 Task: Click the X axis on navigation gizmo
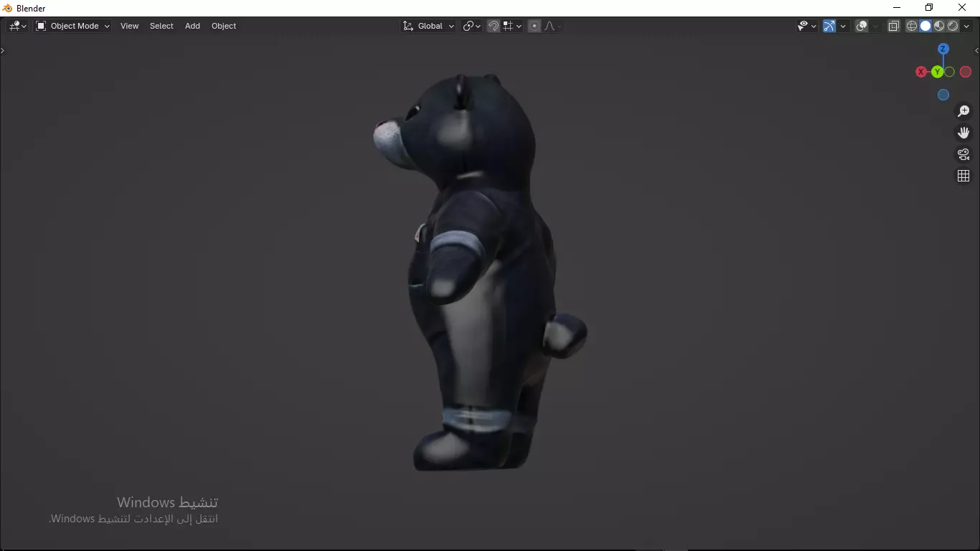pyautogui.click(x=921, y=72)
